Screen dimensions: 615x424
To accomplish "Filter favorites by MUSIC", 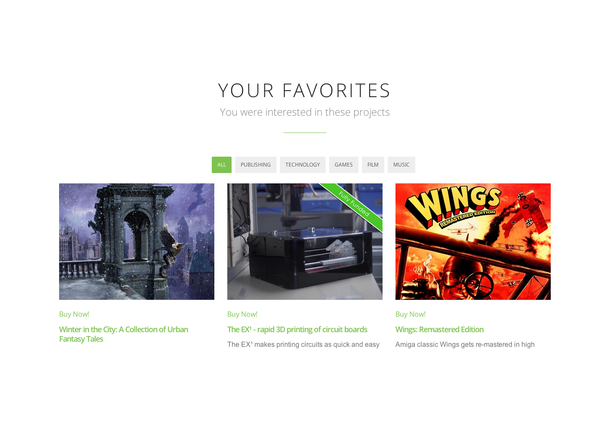I will point(401,165).
